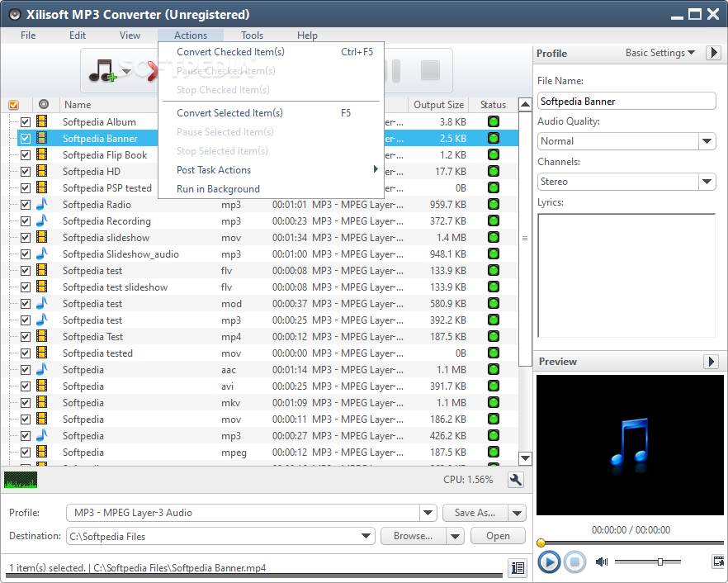This screenshot has height=583, width=728.
Task: Open the Browse arrow dropdown
Action: (x=455, y=537)
